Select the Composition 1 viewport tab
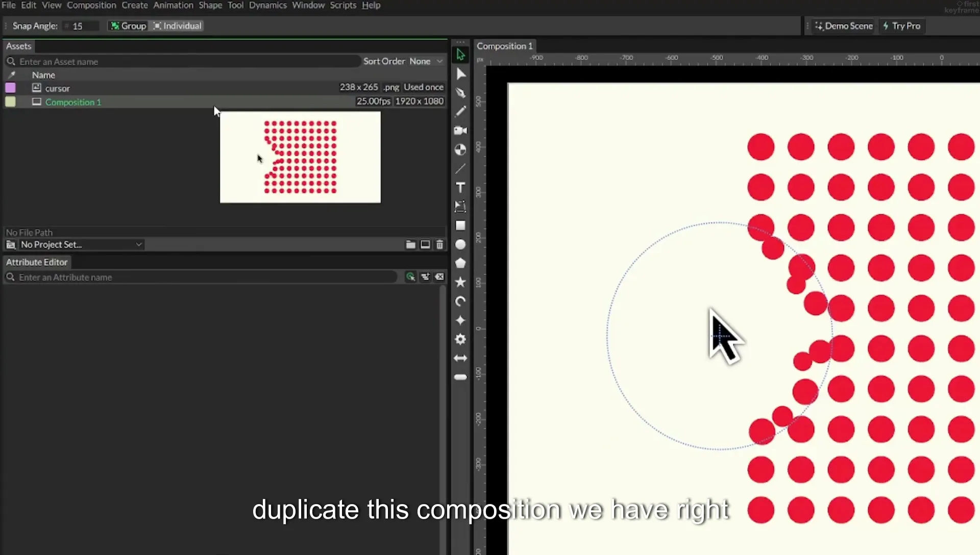This screenshot has height=555, width=980. (x=504, y=46)
